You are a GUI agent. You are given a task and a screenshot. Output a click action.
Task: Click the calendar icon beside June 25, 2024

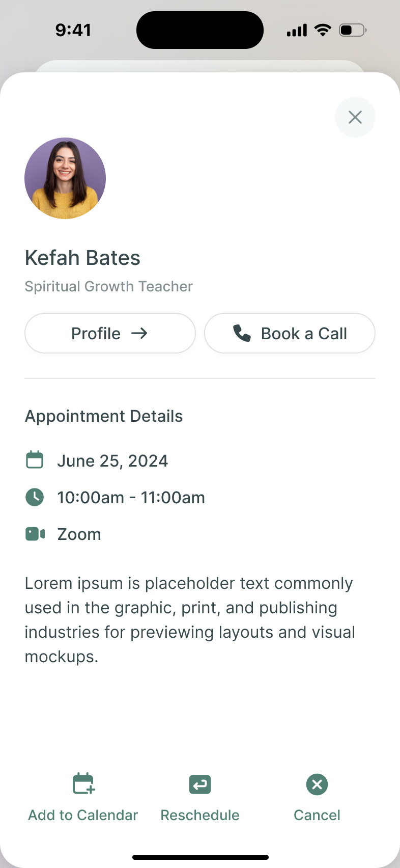coord(35,460)
